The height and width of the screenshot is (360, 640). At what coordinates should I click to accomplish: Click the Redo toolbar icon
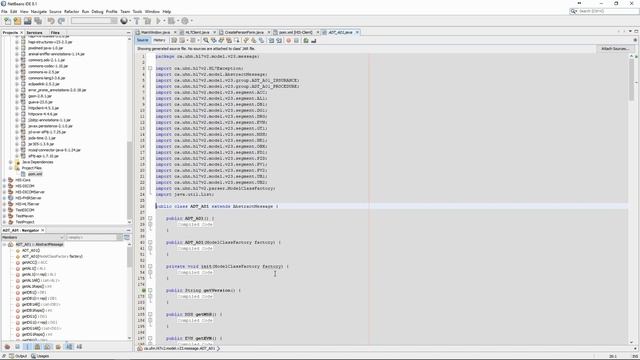click(x=61, y=21)
